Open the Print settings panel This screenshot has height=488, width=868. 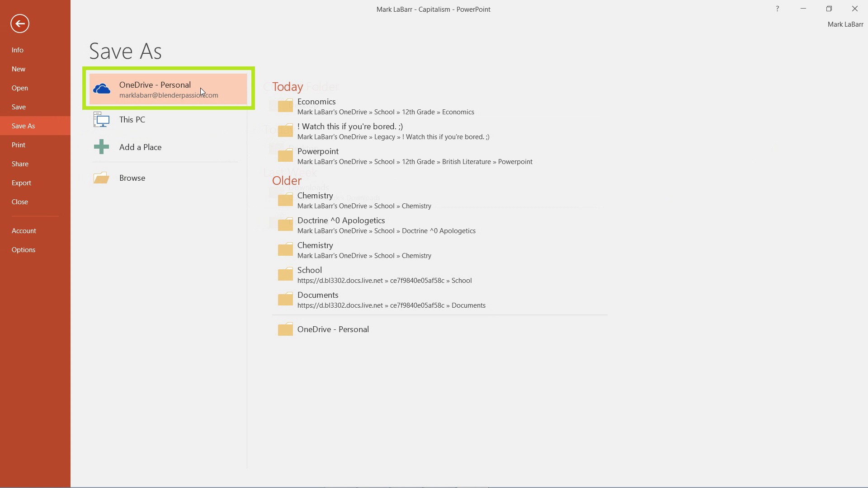tap(19, 145)
